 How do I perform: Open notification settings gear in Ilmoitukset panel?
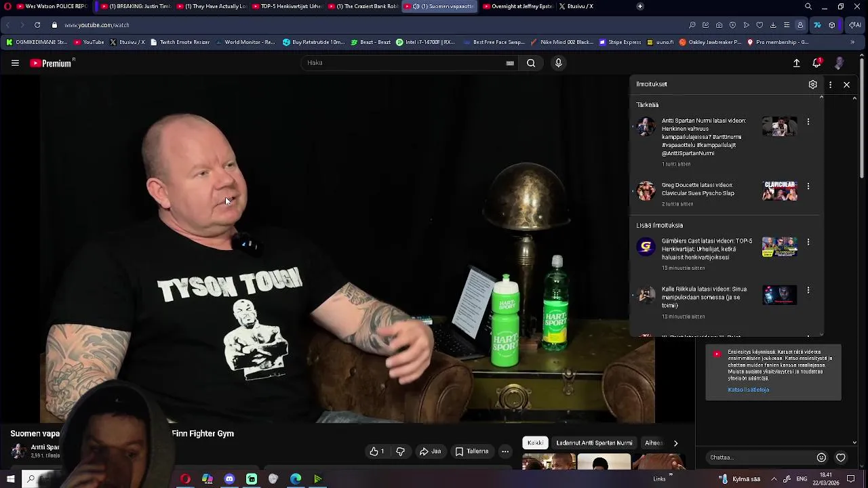coord(812,85)
